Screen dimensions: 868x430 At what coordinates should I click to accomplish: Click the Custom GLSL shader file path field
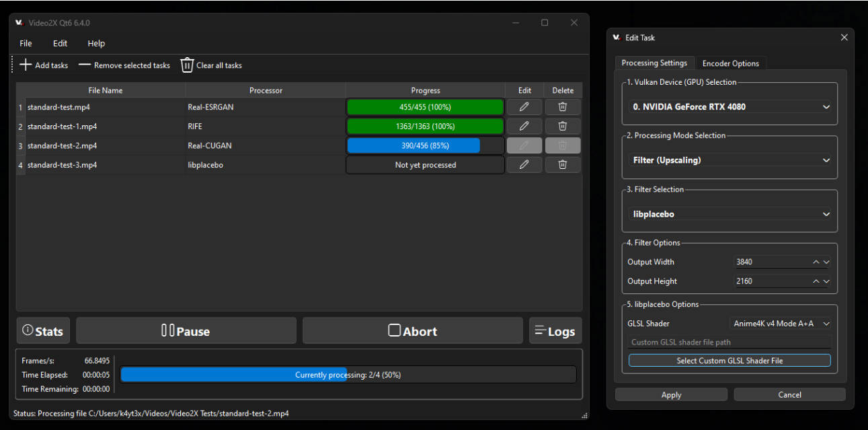[x=729, y=342]
